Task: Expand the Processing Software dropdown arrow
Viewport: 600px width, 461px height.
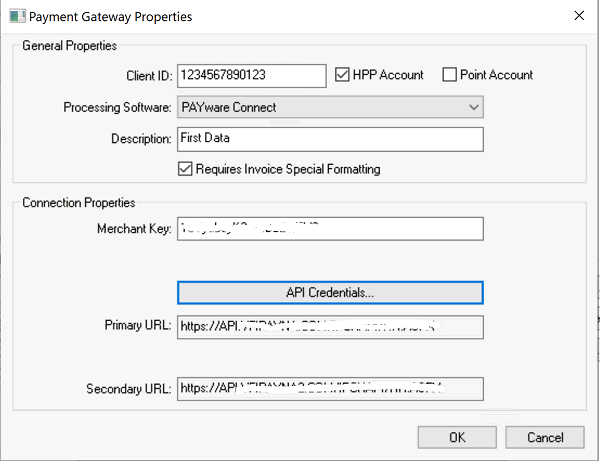Action: click(x=473, y=107)
